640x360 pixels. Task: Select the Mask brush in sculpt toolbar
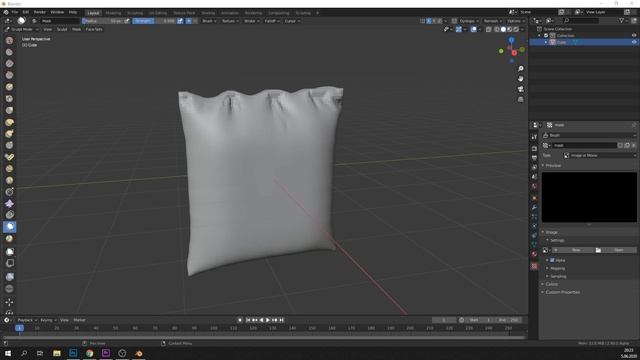(10, 227)
